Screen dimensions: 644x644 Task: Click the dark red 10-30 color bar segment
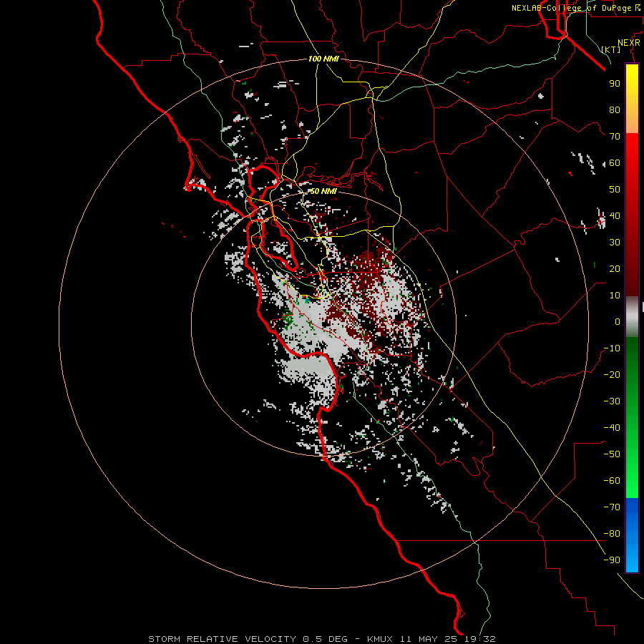(x=632, y=269)
